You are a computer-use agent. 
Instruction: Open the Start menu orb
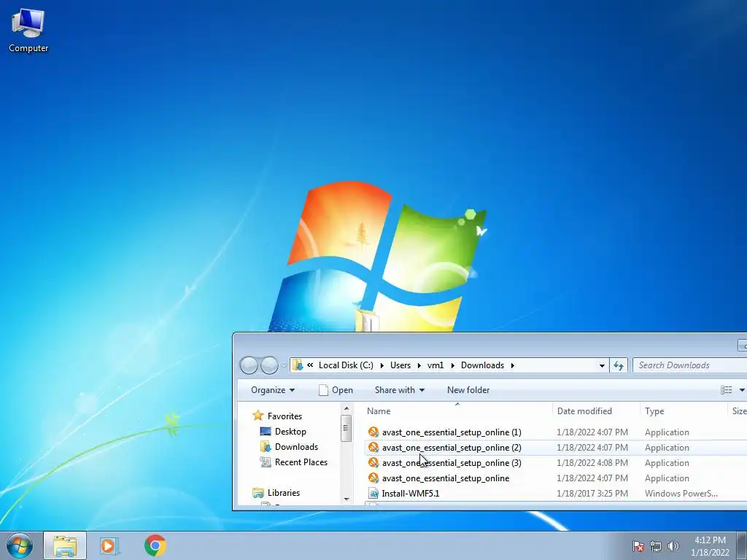pos(20,545)
